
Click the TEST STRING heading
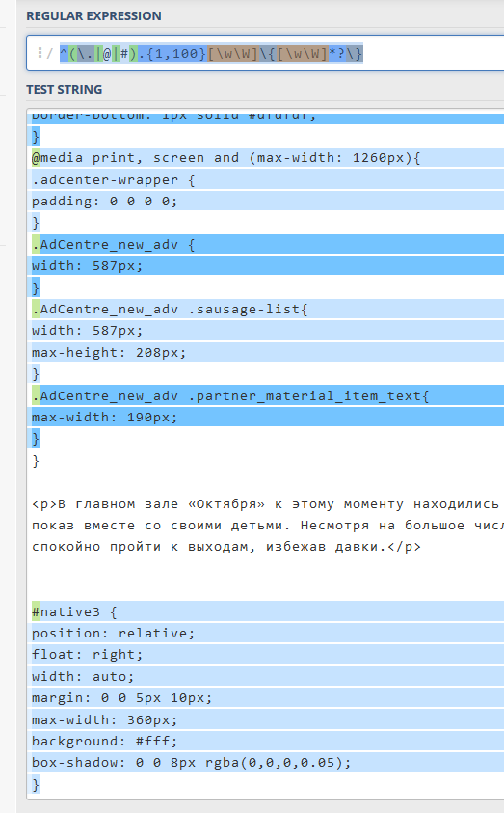click(65, 89)
